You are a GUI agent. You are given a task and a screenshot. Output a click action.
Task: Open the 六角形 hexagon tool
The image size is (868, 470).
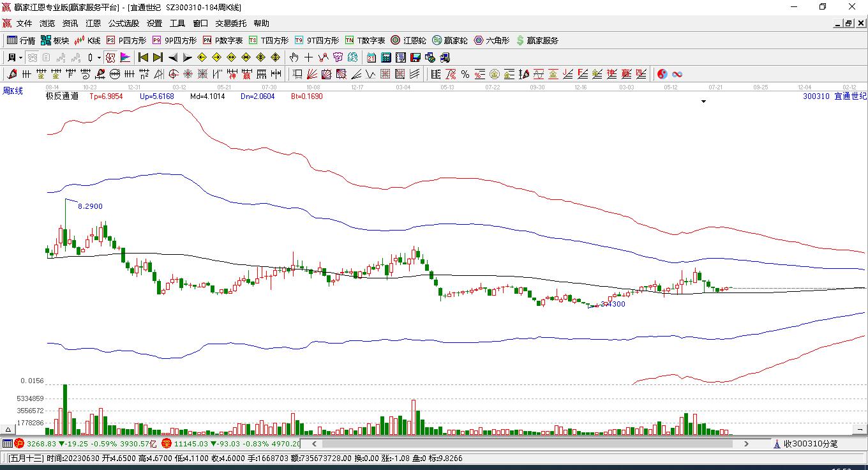(491, 40)
